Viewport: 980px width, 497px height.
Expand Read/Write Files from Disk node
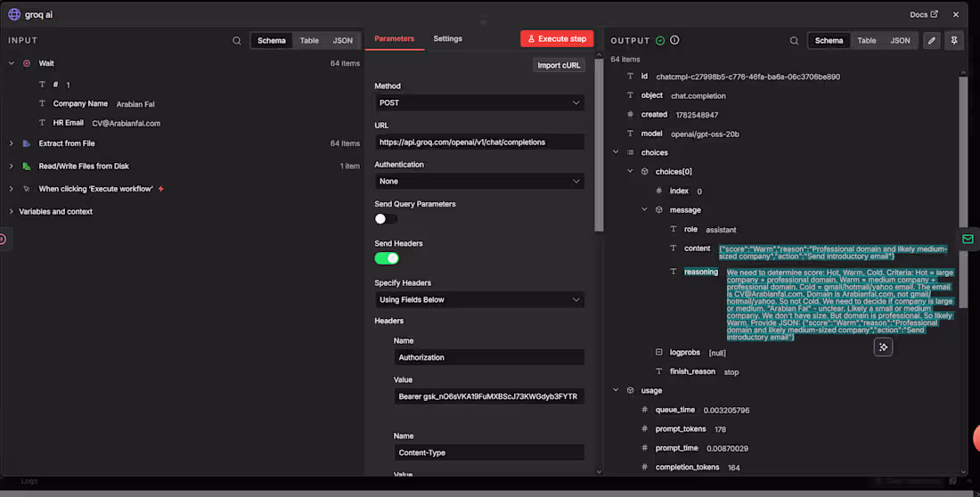[12, 167]
